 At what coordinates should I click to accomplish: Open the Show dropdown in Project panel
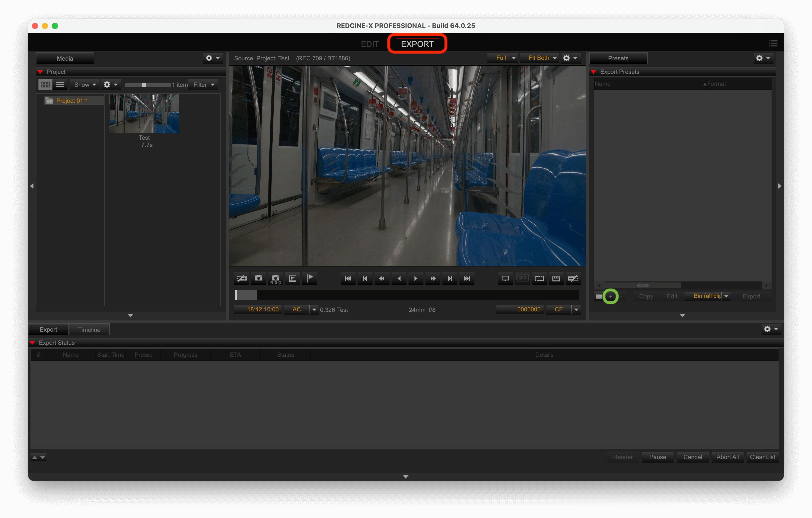pos(85,85)
